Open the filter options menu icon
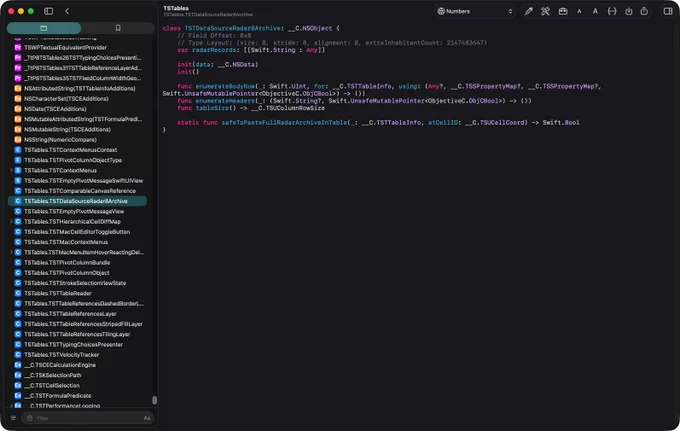Image resolution: width=680 pixels, height=431 pixels. click(13, 418)
